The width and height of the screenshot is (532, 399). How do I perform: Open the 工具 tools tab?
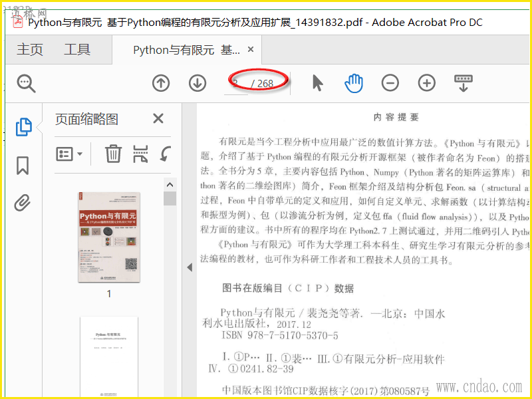coord(77,49)
